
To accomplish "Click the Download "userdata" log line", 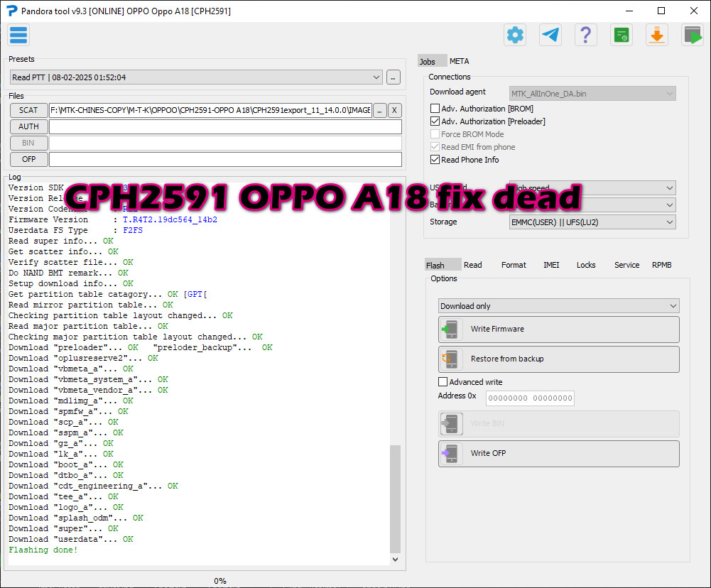I will [x=71, y=539].
